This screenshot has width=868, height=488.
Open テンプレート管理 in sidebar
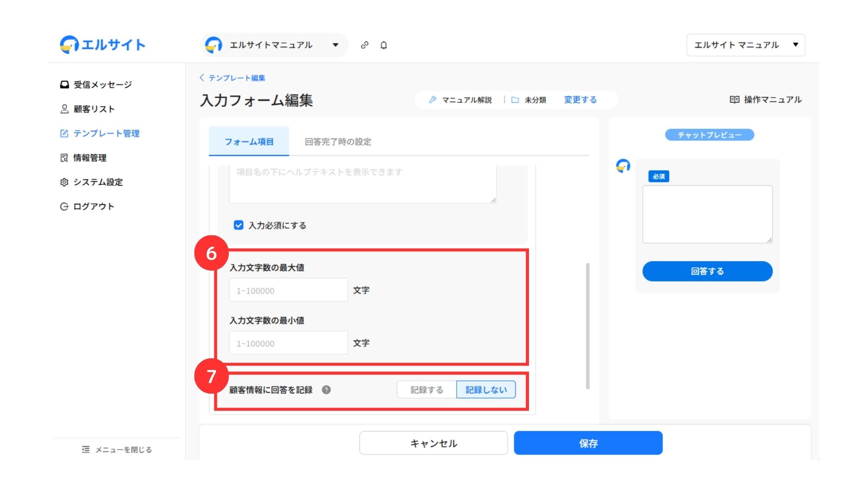click(x=106, y=133)
